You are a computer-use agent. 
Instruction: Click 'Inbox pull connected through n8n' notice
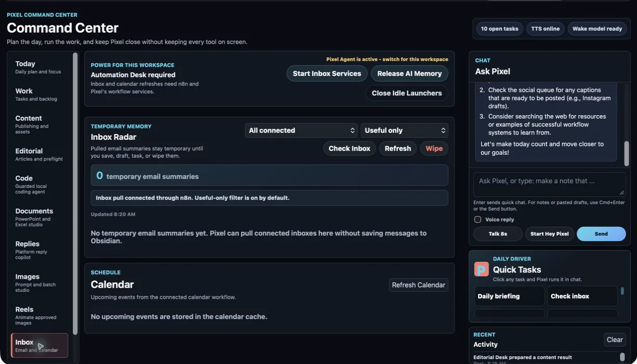click(270, 198)
